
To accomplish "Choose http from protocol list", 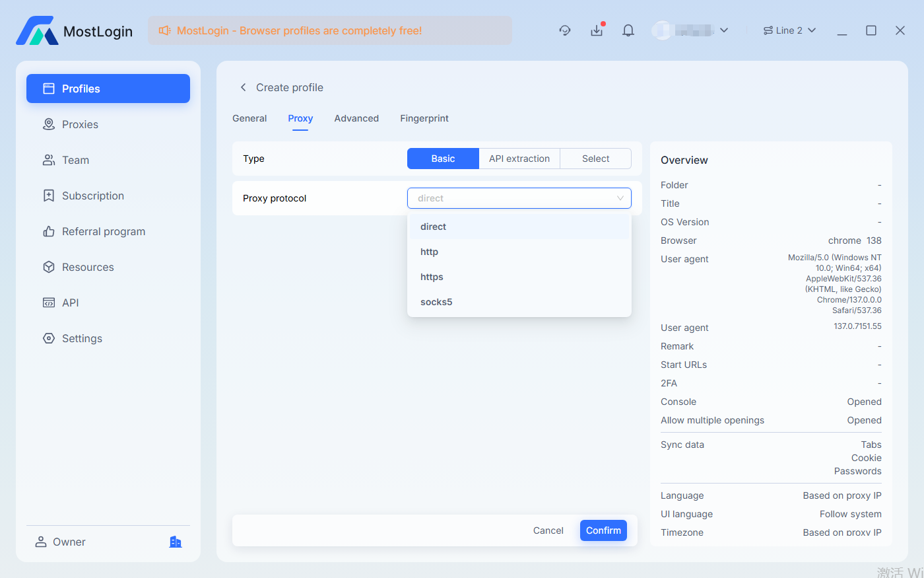I will 519,252.
